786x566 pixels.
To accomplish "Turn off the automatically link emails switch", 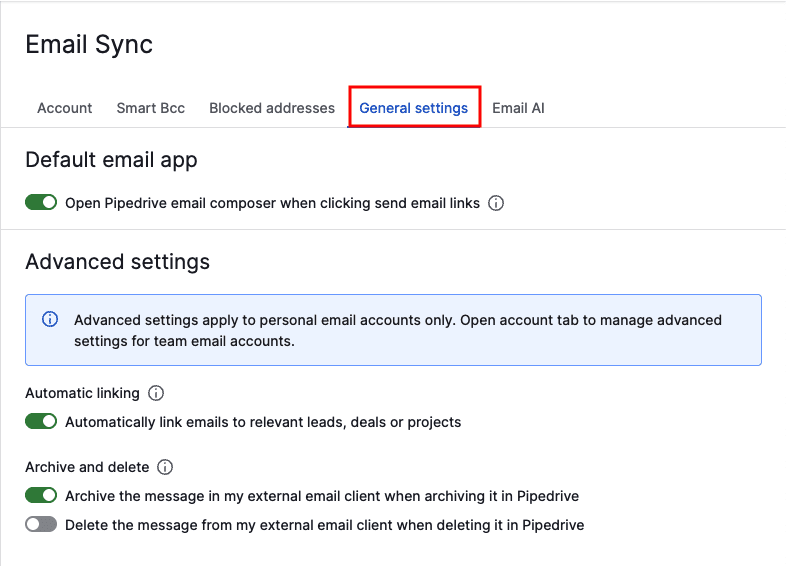I will pos(41,422).
